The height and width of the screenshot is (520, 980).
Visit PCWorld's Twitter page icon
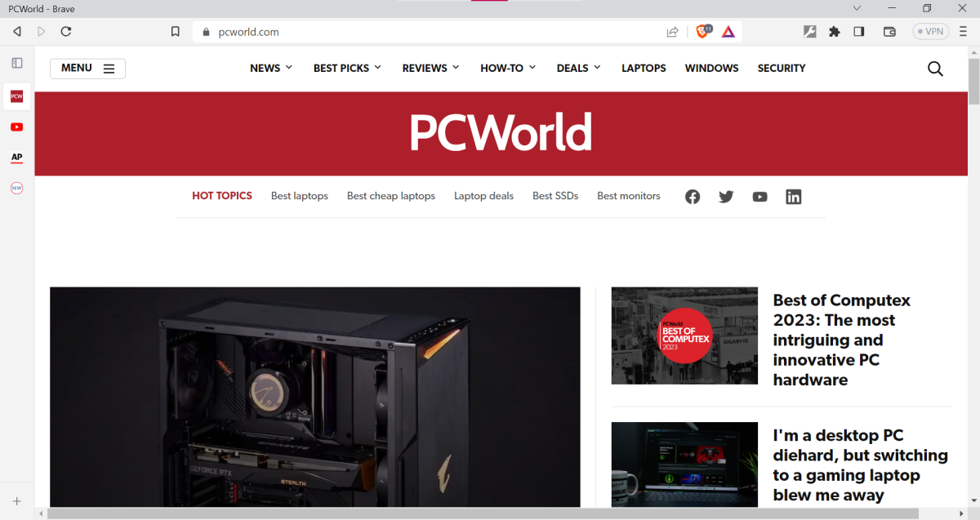[x=726, y=197]
